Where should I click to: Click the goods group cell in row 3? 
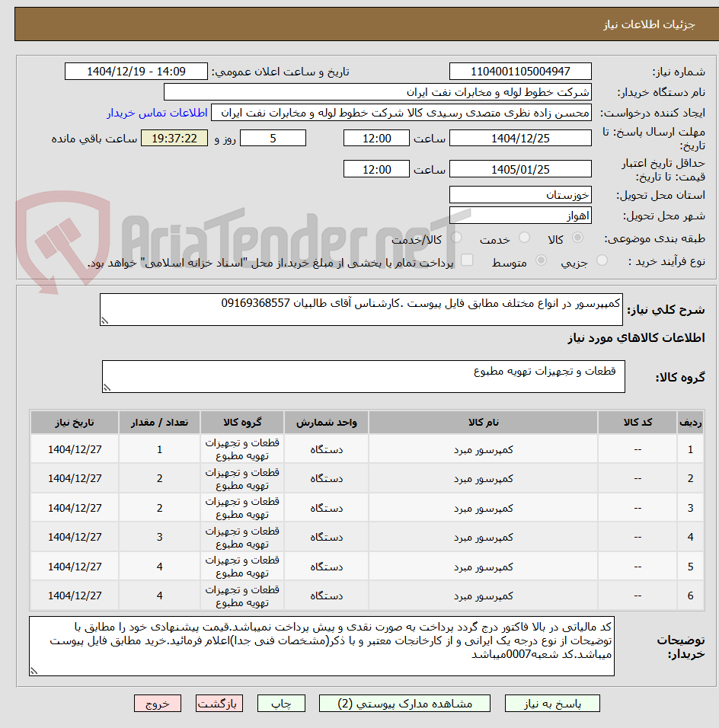pyautogui.click(x=242, y=508)
